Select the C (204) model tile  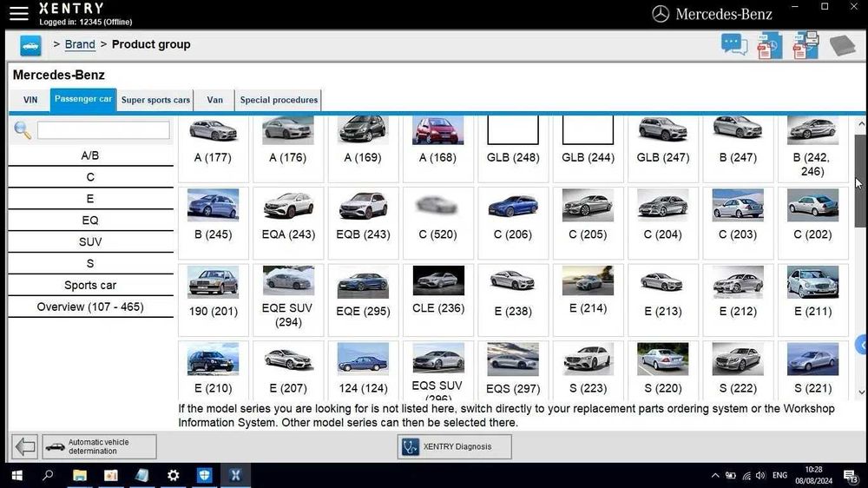click(663, 222)
